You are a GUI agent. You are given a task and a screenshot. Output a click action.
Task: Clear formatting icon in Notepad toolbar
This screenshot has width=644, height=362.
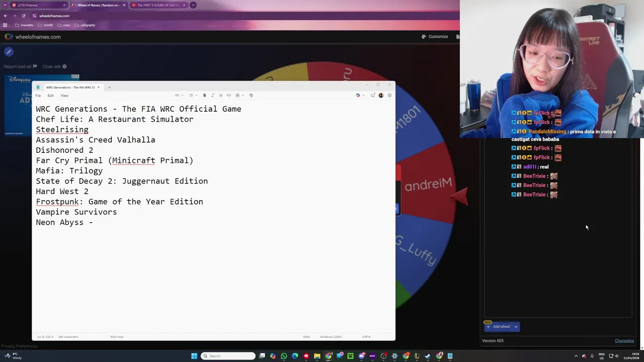(251, 95)
